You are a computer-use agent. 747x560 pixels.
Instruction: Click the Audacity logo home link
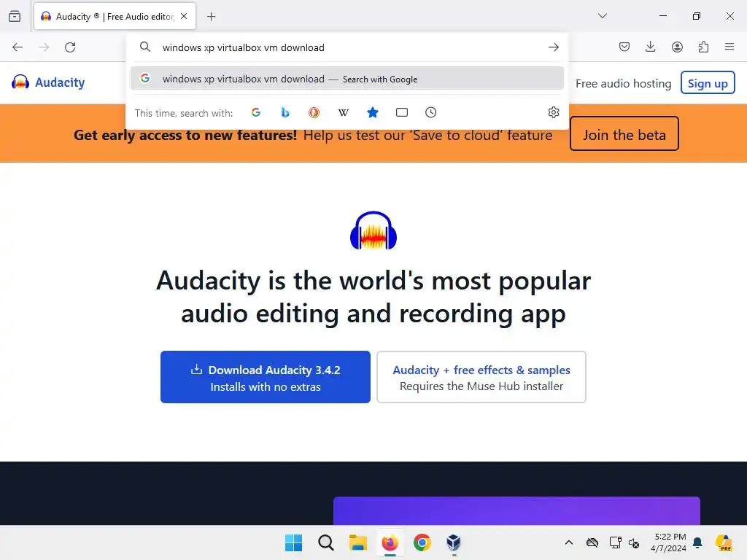pyautogui.click(x=48, y=82)
